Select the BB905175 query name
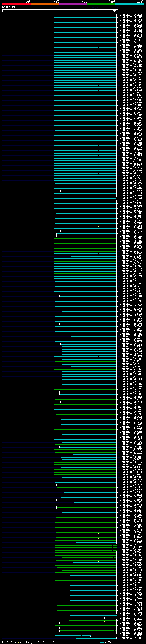The height and width of the screenshot is (644, 146). pos(8,7)
